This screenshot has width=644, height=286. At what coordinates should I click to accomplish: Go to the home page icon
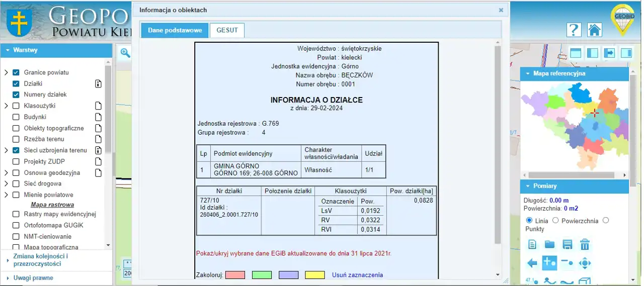coord(594,30)
